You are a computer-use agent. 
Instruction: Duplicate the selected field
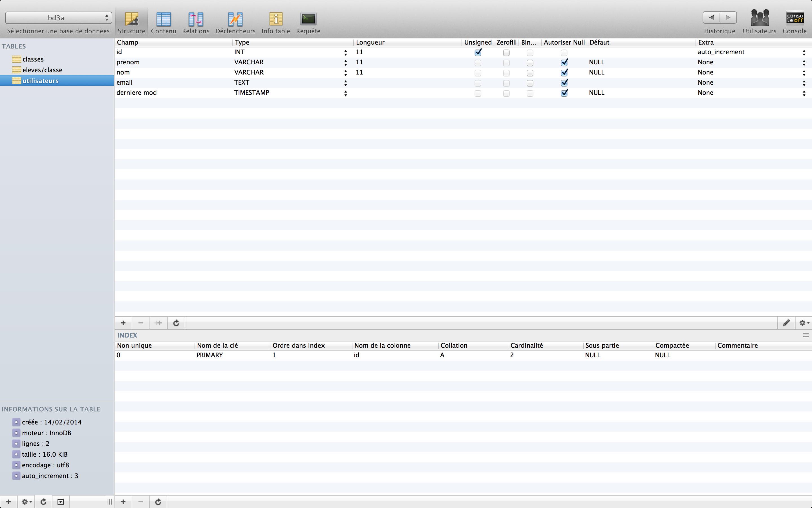(x=158, y=323)
